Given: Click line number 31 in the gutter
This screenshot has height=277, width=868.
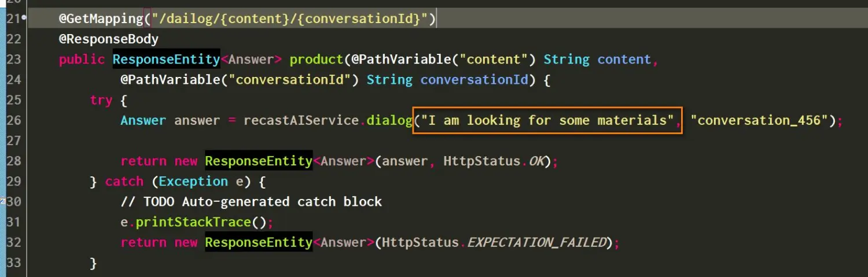Looking at the screenshot, I should 13,222.
